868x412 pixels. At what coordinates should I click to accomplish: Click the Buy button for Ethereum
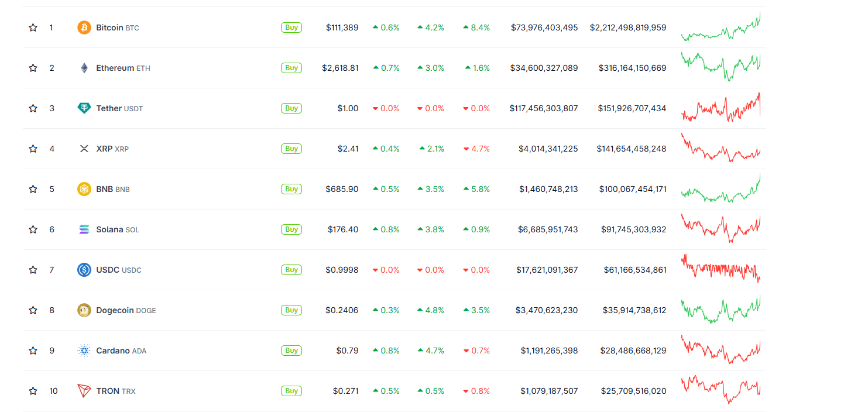coord(291,68)
